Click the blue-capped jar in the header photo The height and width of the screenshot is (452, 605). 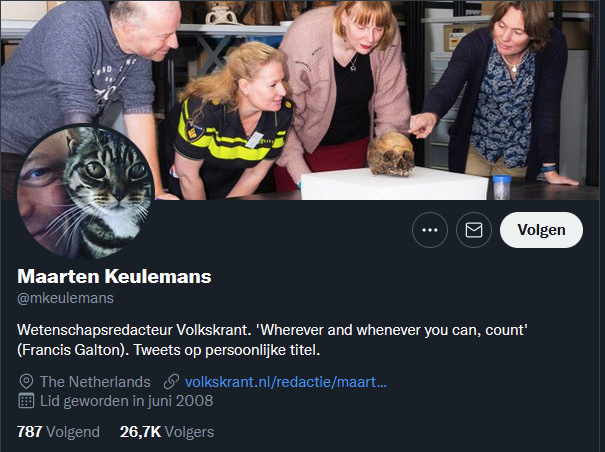pos(502,187)
